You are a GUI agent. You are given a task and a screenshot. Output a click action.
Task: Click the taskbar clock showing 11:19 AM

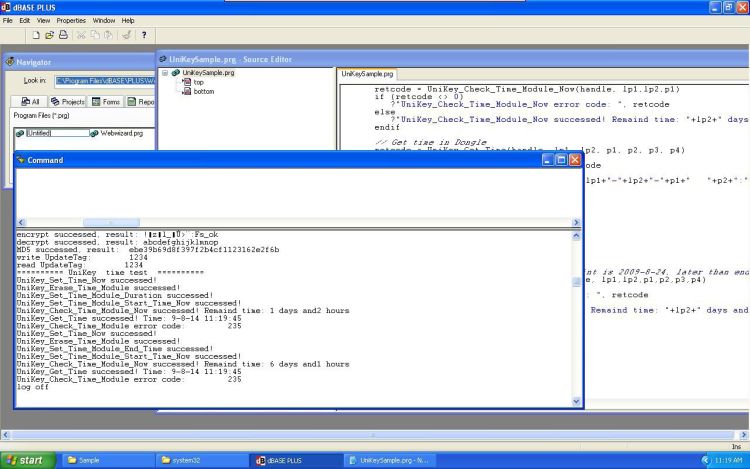coord(728,460)
